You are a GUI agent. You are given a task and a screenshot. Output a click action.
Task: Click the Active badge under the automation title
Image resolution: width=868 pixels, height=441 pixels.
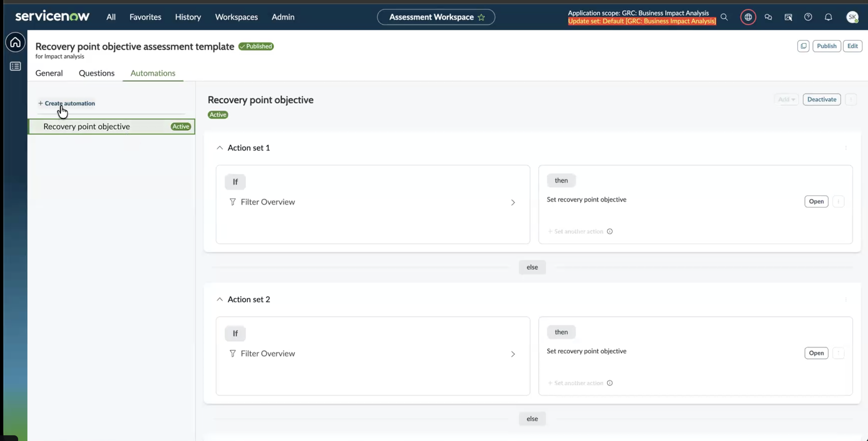pos(218,115)
